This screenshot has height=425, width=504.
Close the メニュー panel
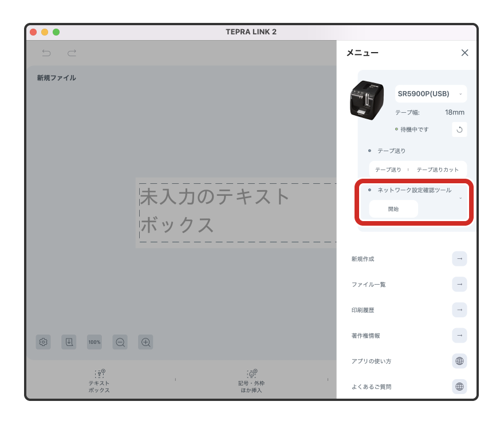click(x=464, y=53)
